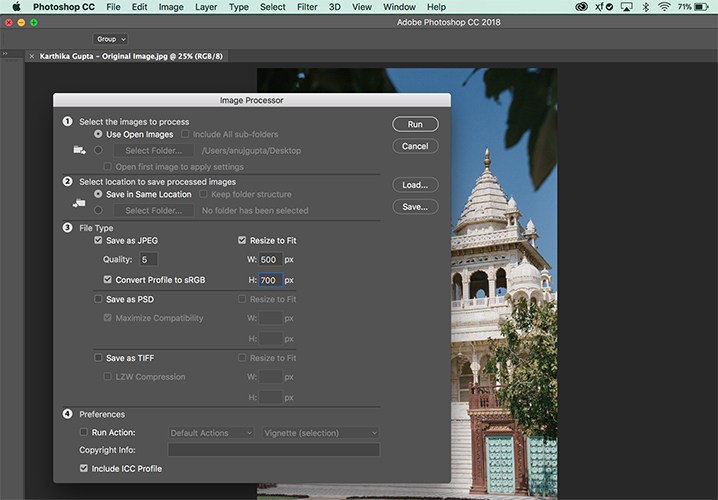Click the JPEG Quality input field
Viewport: 718px width, 500px height.
pos(148,260)
